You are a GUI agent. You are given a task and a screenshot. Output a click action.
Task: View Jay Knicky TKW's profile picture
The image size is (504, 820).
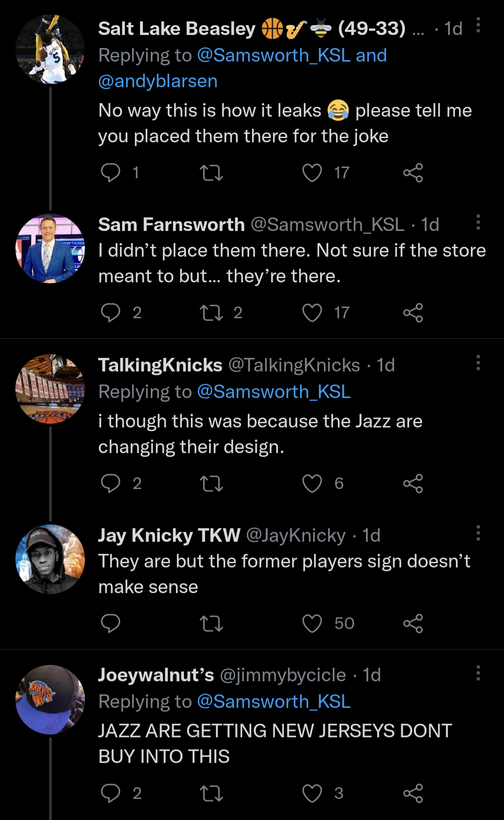[50, 559]
